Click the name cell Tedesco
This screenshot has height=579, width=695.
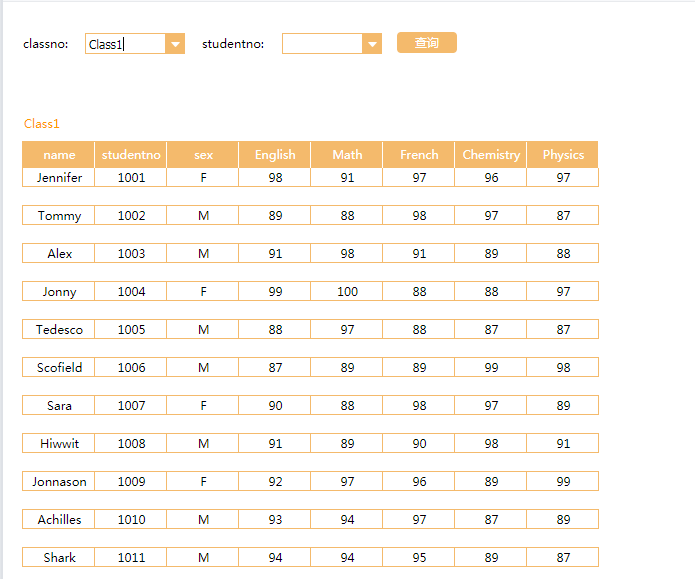[x=59, y=329]
